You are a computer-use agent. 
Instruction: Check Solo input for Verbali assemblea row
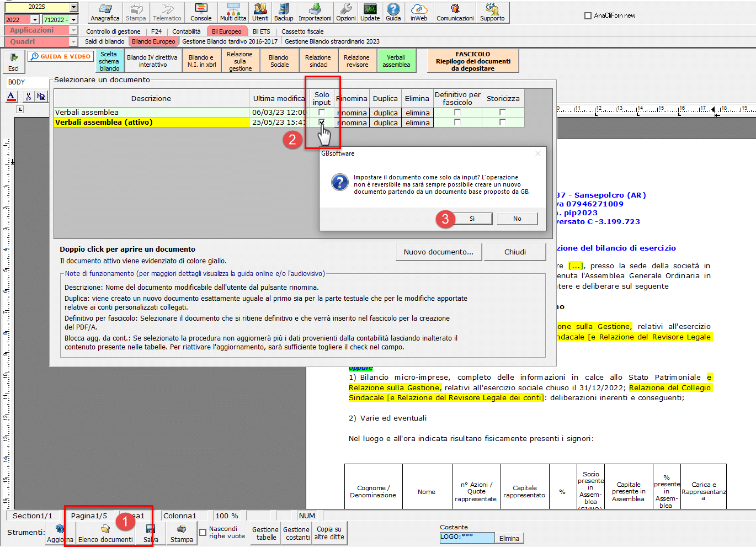pyautogui.click(x=322, y=112)
